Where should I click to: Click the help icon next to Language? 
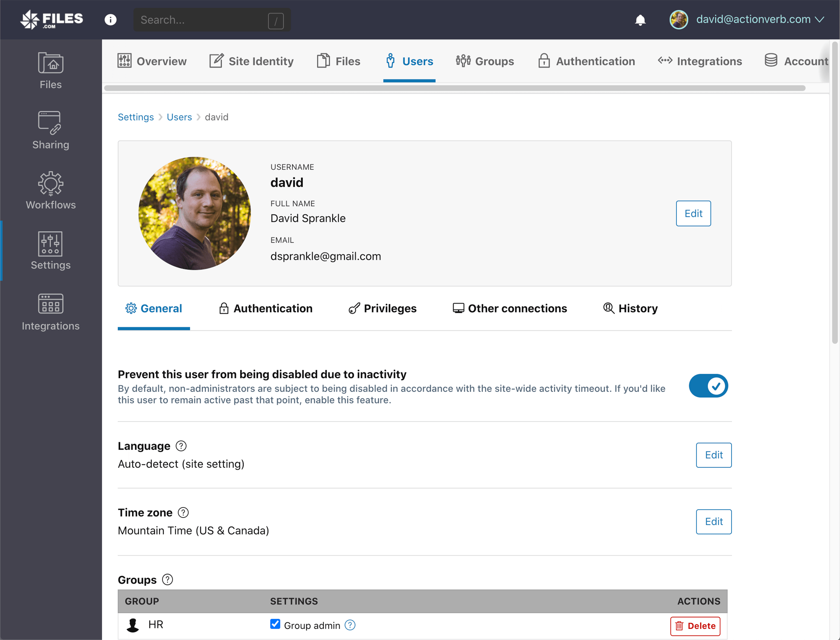tap(181, 446)
